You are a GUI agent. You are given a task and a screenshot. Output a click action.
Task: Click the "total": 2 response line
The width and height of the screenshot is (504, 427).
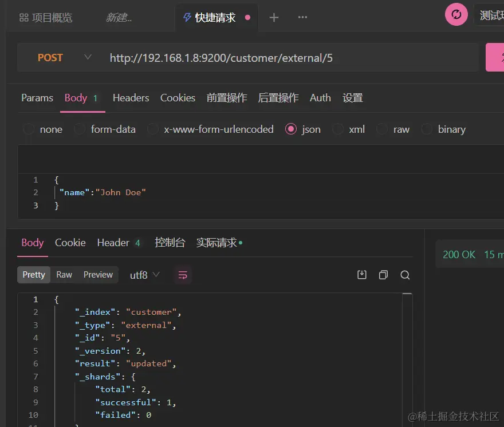click(x=123, y=389)
